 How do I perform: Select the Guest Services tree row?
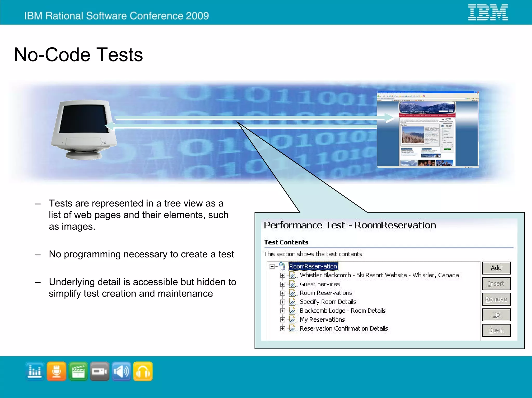point(320,284)
